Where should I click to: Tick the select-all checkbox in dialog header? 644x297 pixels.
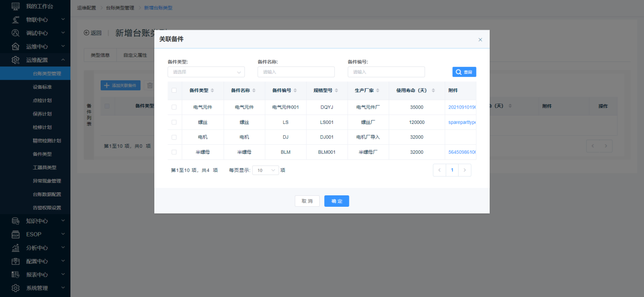click(x=174, y=90)
